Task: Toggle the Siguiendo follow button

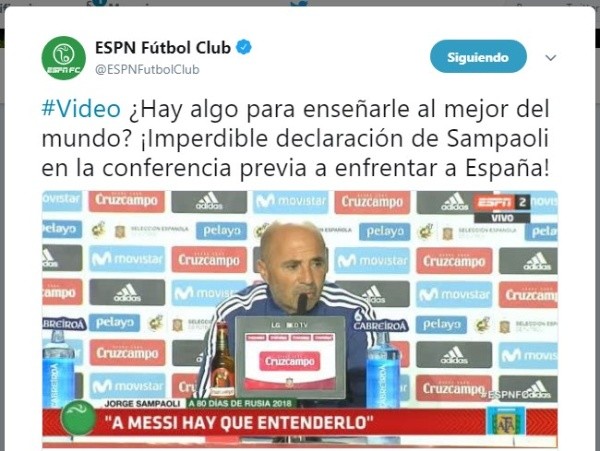Action: [478, 57]
